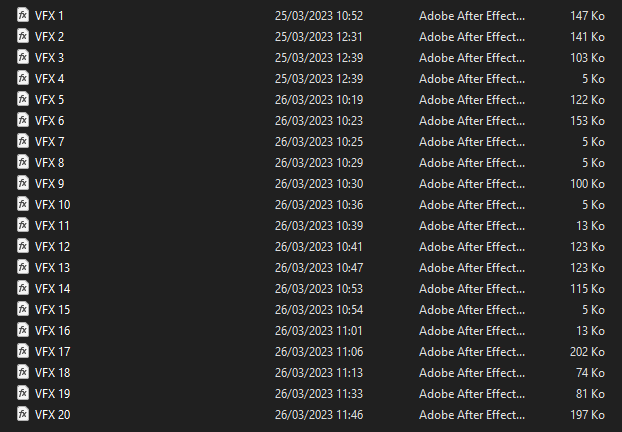Screen dimensions: 622x432
Task: Select the VFX 3 file icon
Action: [23, 57]
